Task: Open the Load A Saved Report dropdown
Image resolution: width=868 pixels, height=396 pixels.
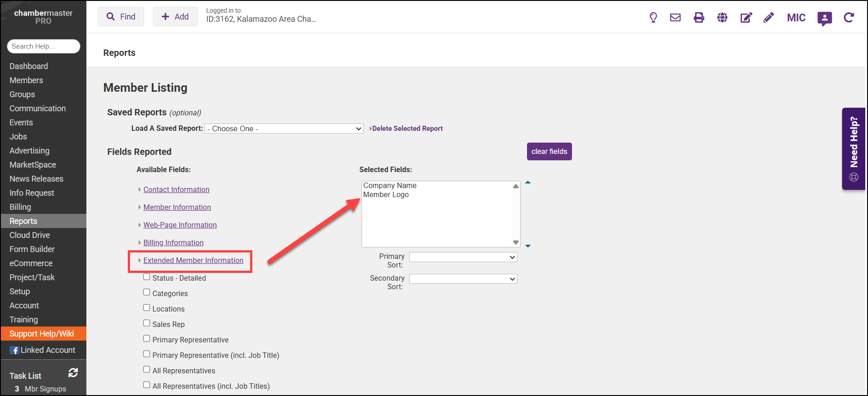Action: coord(284,129)
